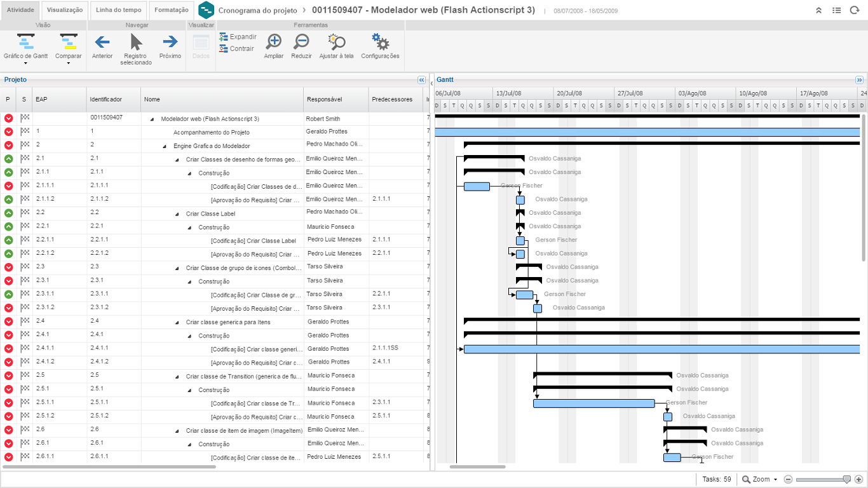Viewport: 868px width, 488px height.
Task: Open Configurações gear settings
Action: 380,42
